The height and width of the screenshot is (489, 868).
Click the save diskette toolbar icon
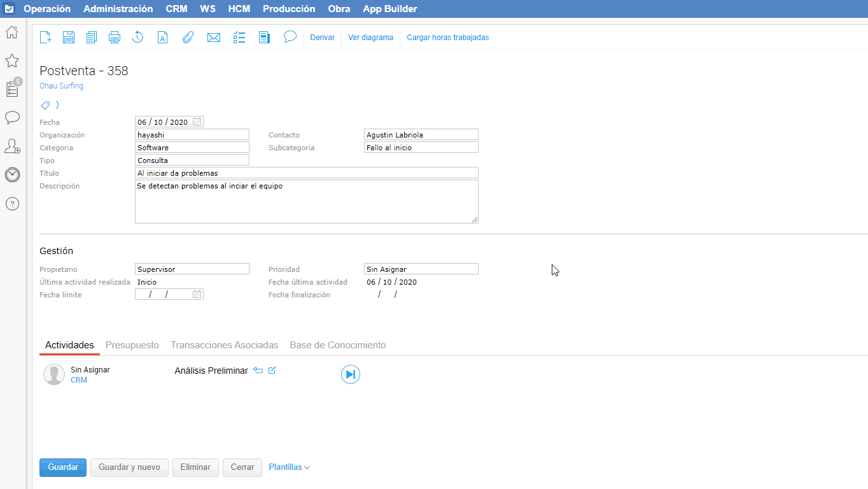(69, 38)
